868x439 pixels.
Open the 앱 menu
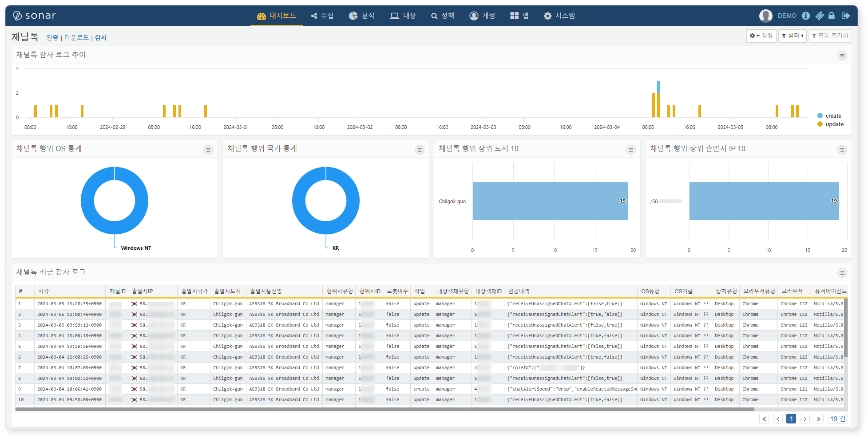519,16
